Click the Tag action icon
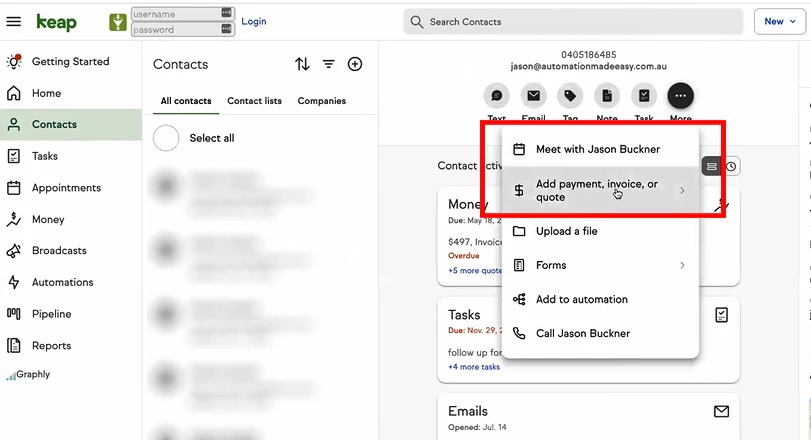811x440 pixels. click(x=570, y=96)
